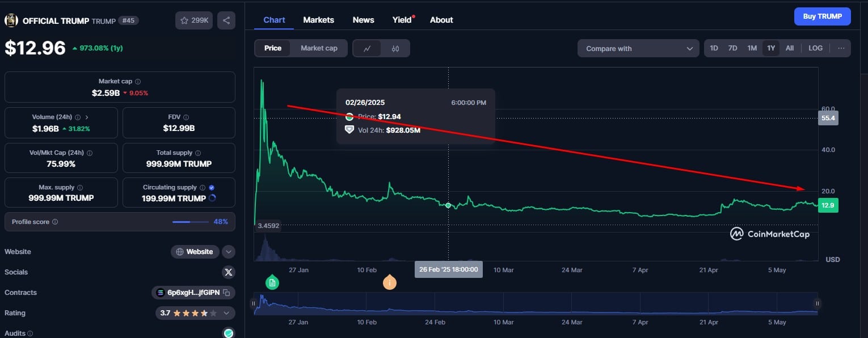Click verified badge beside Circulating supply
The image size is (868, 338).
pos(212,188)
